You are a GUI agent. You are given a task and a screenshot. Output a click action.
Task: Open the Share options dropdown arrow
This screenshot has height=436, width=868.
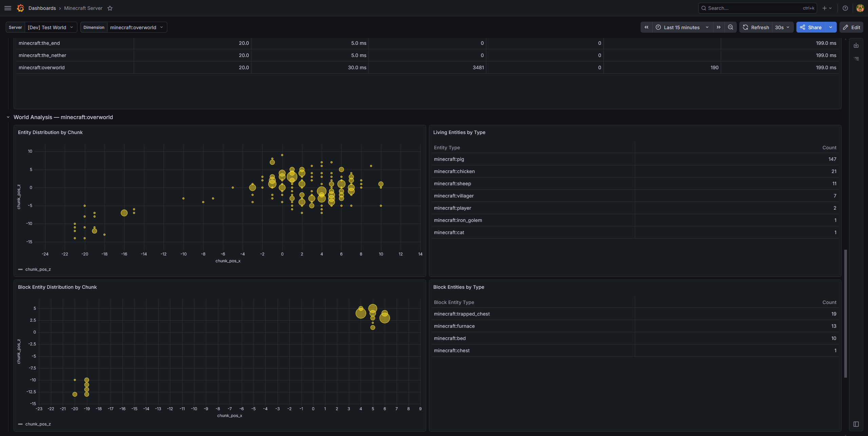[x=831, y=27]
